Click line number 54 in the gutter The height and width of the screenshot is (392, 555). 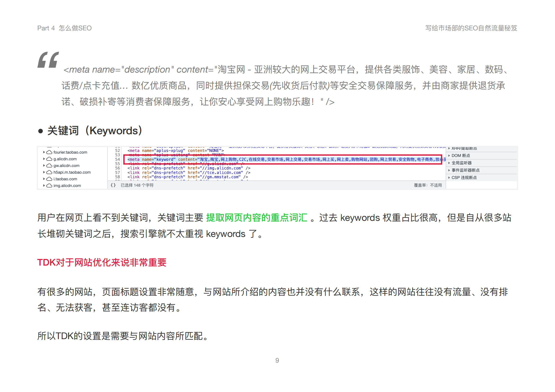coord(117,159)
